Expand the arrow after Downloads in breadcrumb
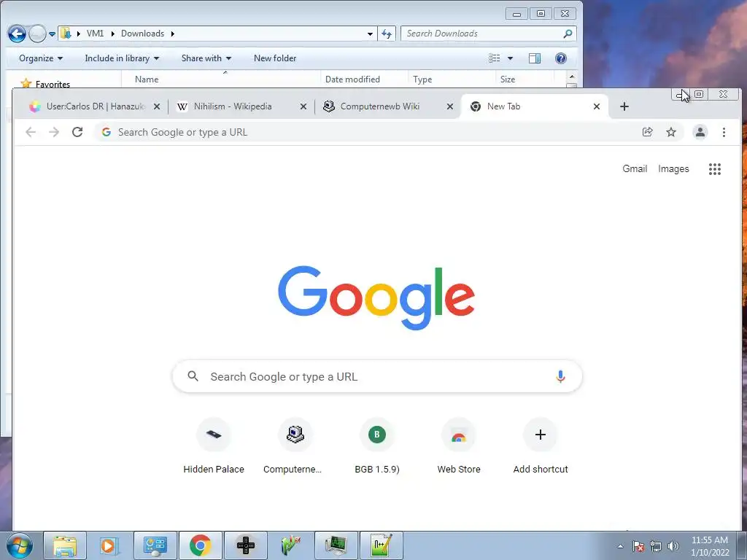 point(172,34)
